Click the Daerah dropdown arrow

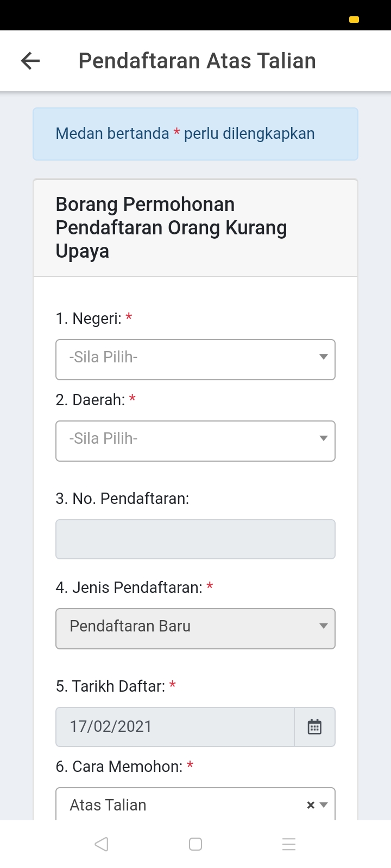pos(324,438)
